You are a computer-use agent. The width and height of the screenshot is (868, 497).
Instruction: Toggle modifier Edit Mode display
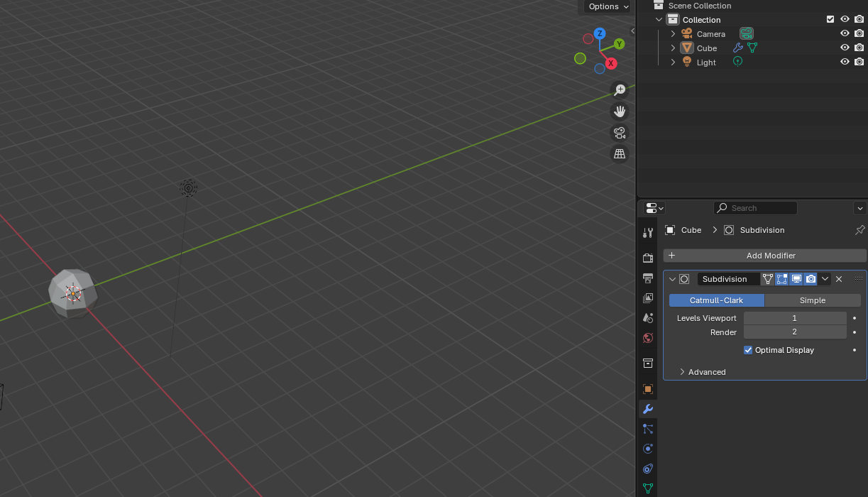point(782,279)
